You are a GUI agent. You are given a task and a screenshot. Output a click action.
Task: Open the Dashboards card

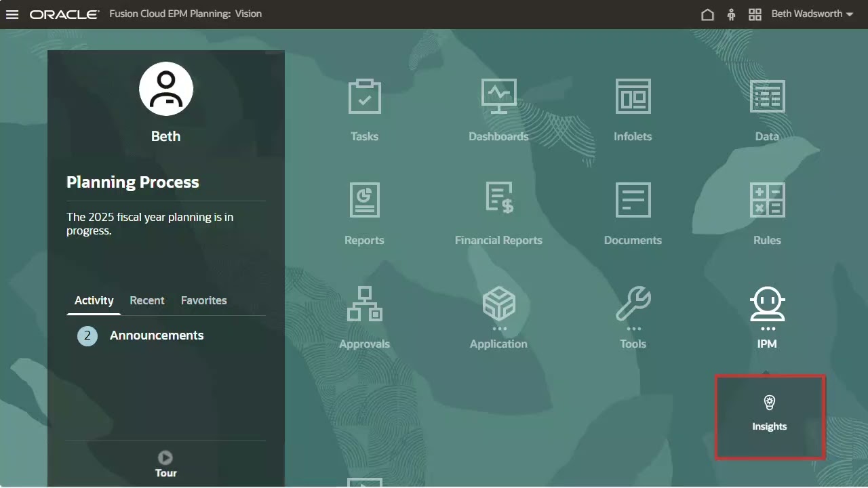498,110
